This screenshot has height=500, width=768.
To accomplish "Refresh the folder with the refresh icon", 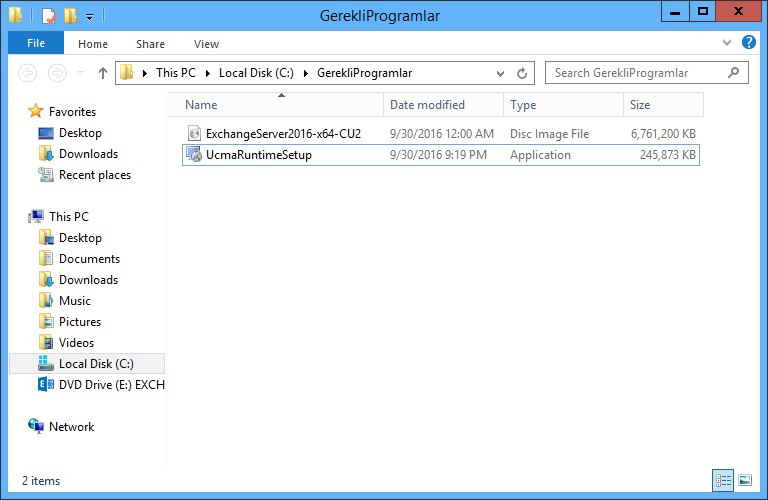I will [x=522, y=73].
